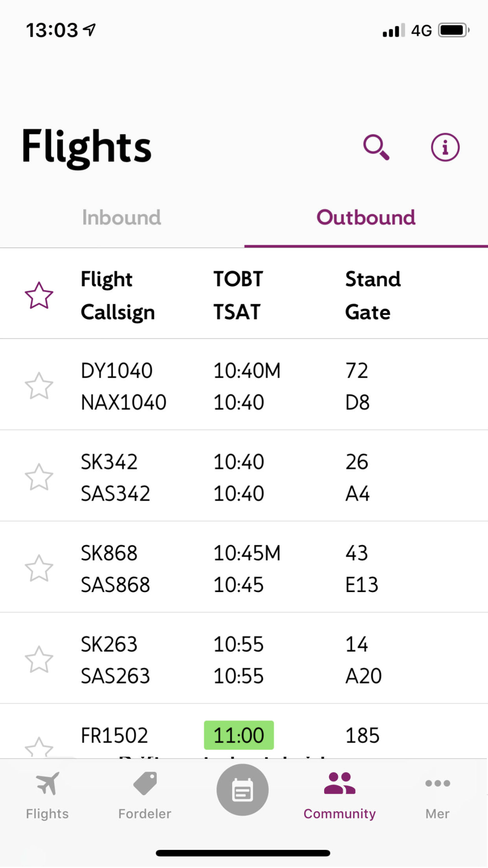This screenshot has width=488, height=868.
Task: Tap green 11:00 TOBT badge
Action: pos(238,735)
